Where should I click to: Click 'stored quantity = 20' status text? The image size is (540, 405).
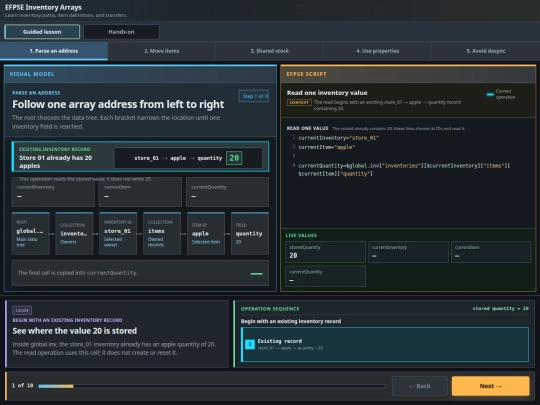pyautogui.click(x=500, y=309)
